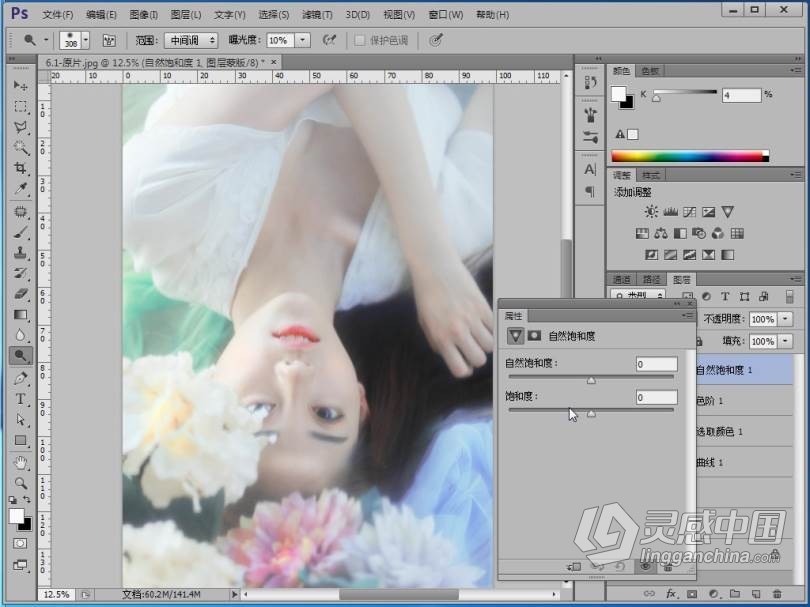
Task: Select the Crop tool
Action: pos(20,168)
